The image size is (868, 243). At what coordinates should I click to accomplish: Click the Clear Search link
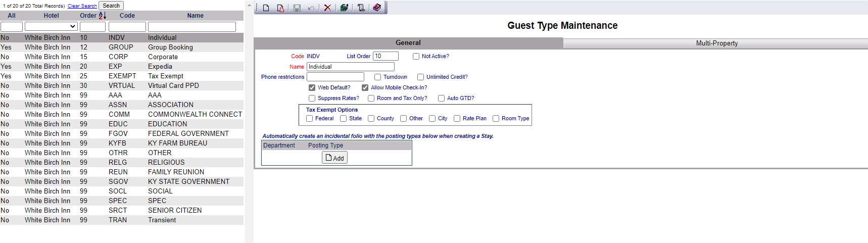click(x=82, y=6)
